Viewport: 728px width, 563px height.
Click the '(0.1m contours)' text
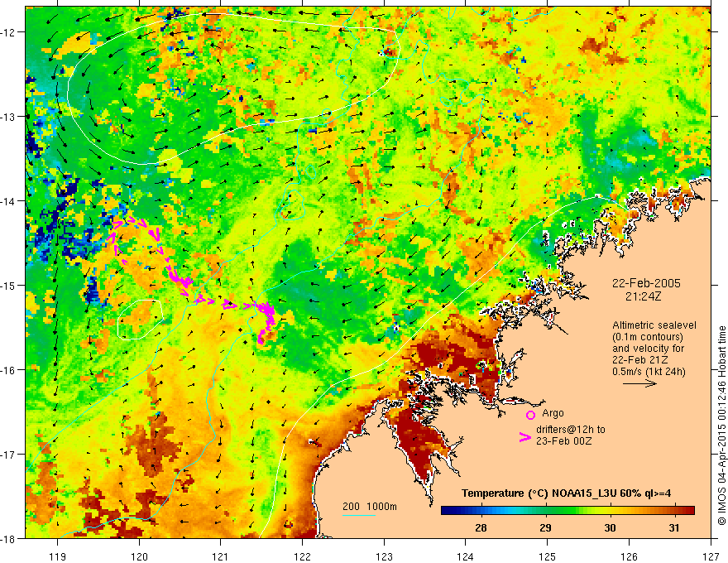coord(648,337)
